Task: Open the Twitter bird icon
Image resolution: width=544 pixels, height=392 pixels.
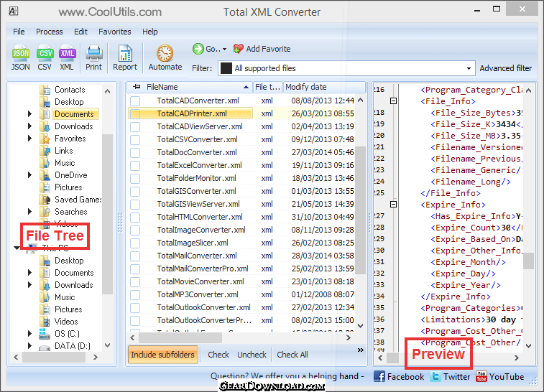Action: click(x=435, y=376)
